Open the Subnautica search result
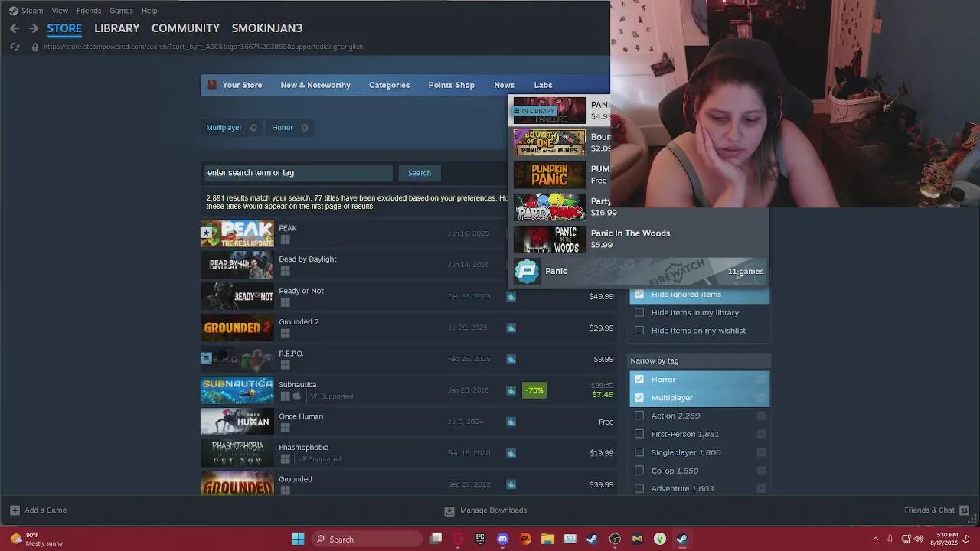980x551 pixels. pos(408,390)
